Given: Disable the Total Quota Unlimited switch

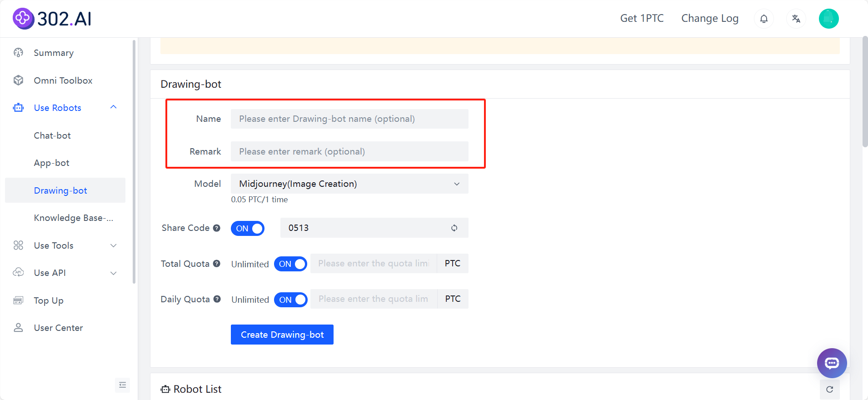Looking at the screenshot, I should coord(290,264).
